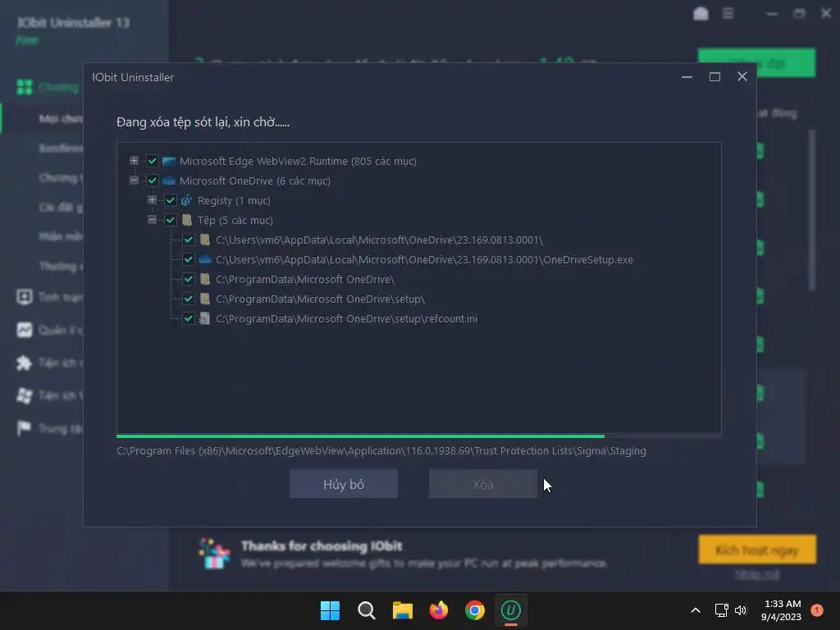Click folder icon of C:\ProgramData\Microsoft OneDrive\
Image resolution: width=840 pixels, height=630 pixels.
coord(204,279)
